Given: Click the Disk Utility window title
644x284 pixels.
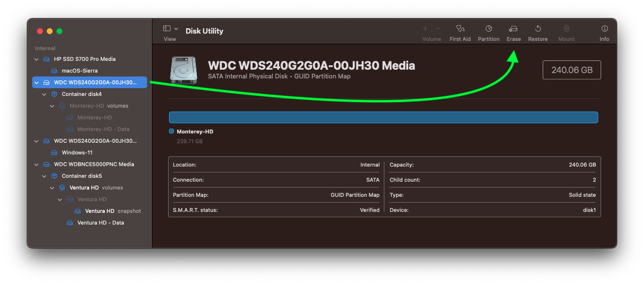Looking at the screenshot, I should click(204, 31).
